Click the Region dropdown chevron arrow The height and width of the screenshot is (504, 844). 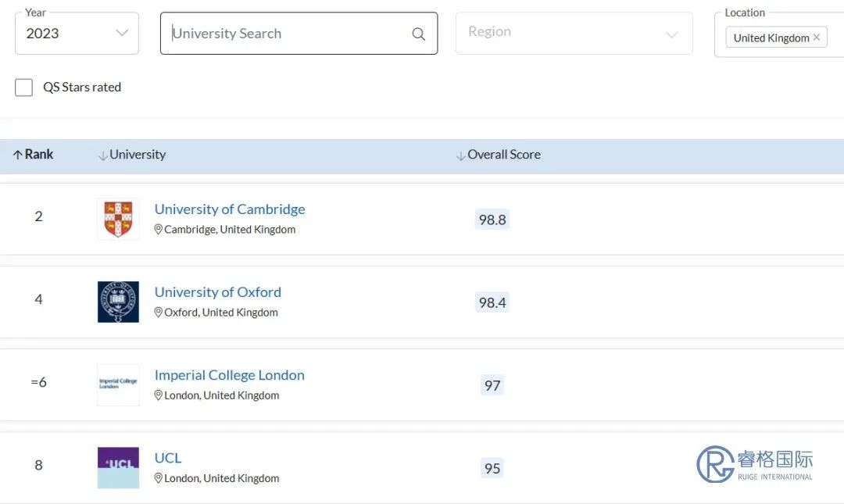[x=672, y=35]
